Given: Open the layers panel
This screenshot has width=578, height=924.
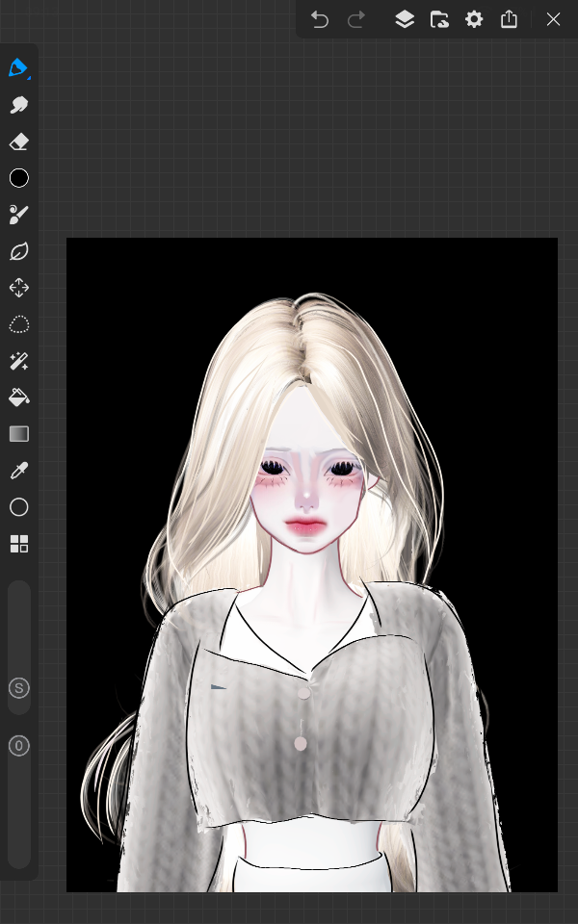Looking at the screenshot, I should [x=405, y=19].
